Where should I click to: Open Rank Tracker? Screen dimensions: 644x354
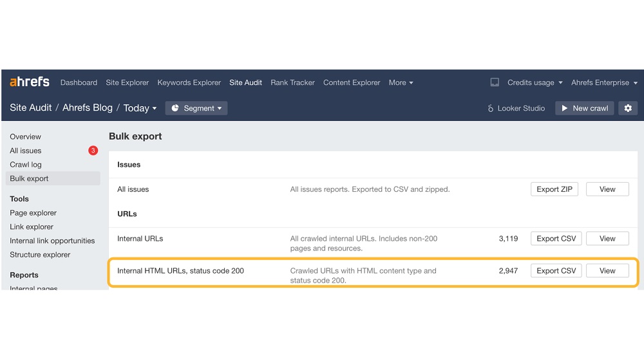[x=292, y=82]
